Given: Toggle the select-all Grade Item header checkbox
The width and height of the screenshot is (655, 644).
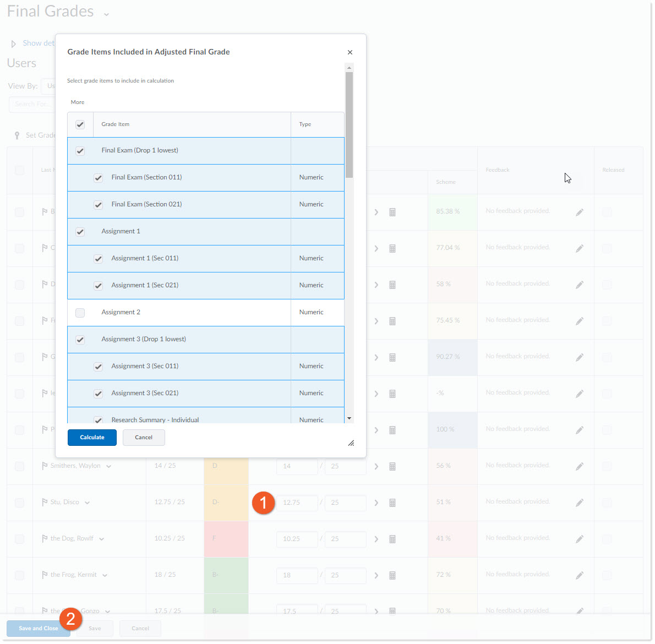Looking at the screenshot, I should click(x=80, y=124).
